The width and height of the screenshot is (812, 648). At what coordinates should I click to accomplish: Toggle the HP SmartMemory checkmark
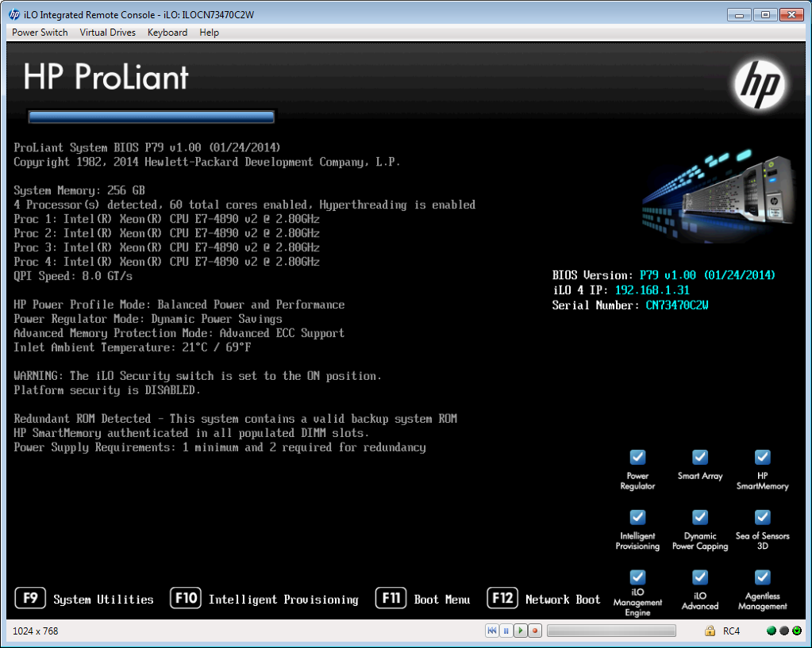761,457
